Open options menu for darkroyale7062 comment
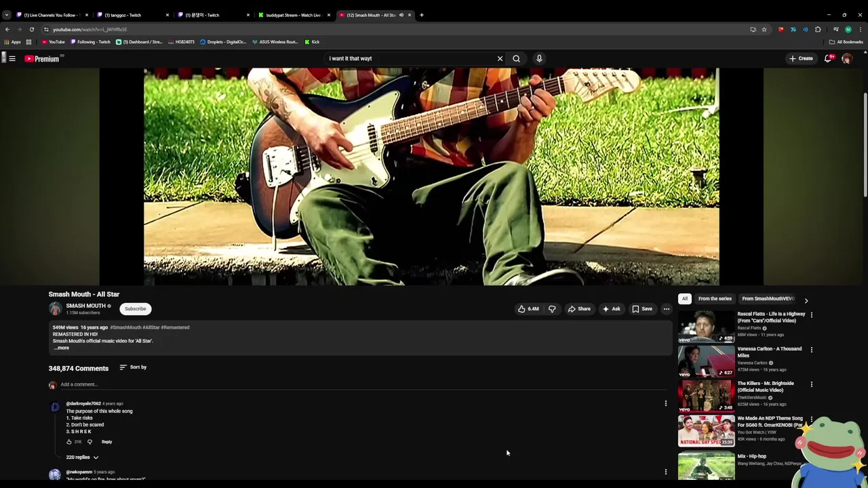The width and height of the screenshot is (868, 488). pyautogui.click(x=666, y=403)
